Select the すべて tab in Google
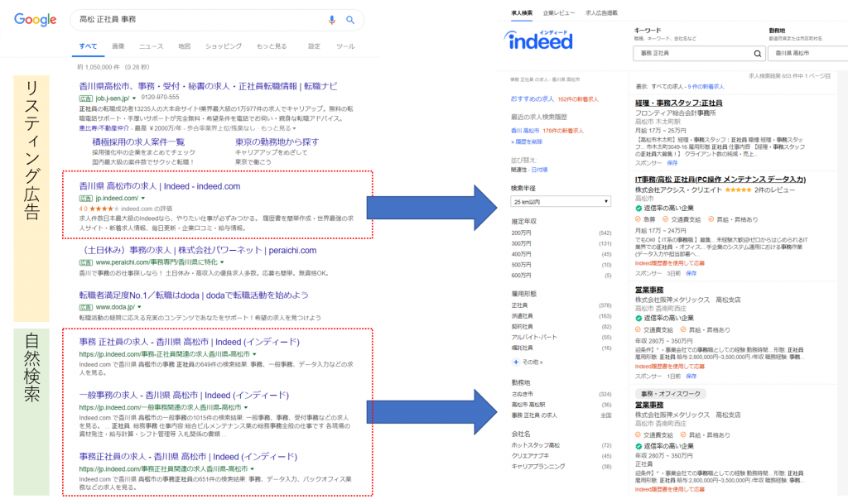The height and width of the screenshot is (504, 848). point(88,46)
